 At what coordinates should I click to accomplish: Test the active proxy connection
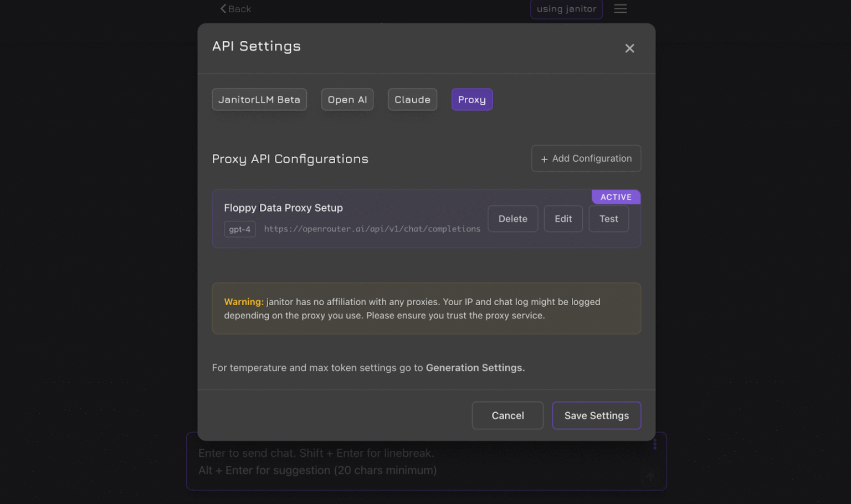(x=608, y=218)
